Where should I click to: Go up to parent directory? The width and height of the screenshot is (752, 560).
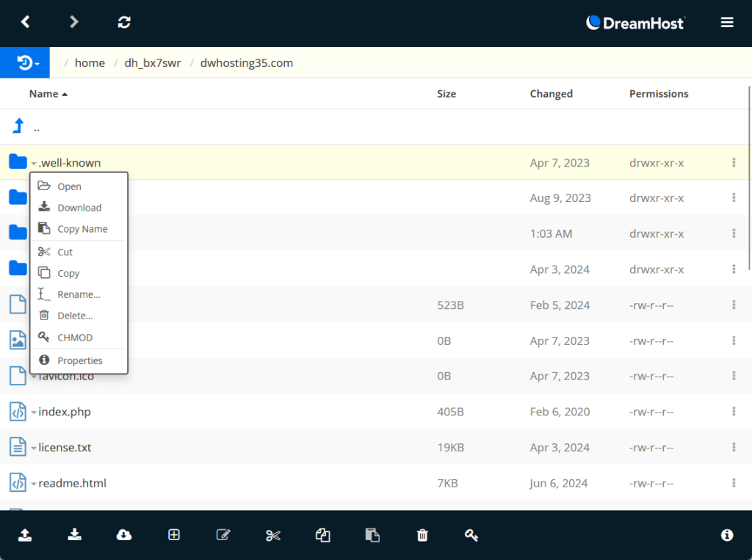point(18,126)
